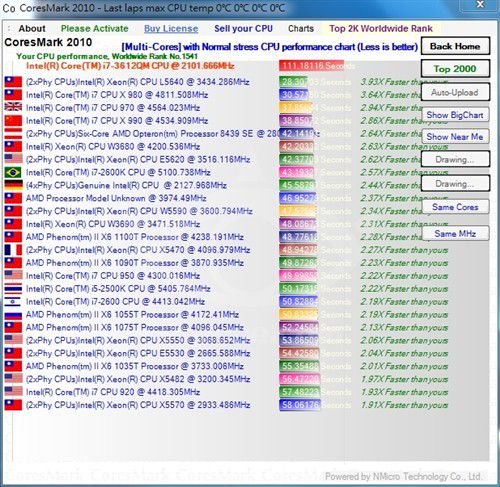This screenshot has width=500, height=487.
Task: Select the Intel Core i7-3612QM CPU text
Action: [130, 66]
